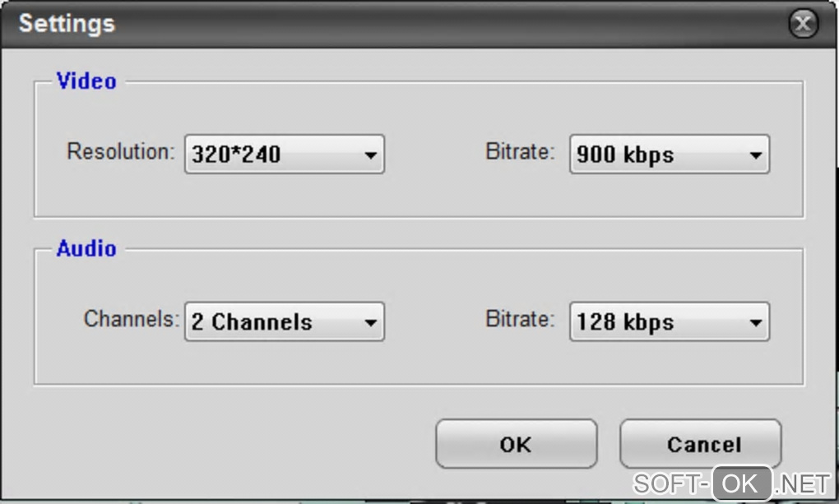
Task: Click the Channels label
Action: click(x=132, y=319)
